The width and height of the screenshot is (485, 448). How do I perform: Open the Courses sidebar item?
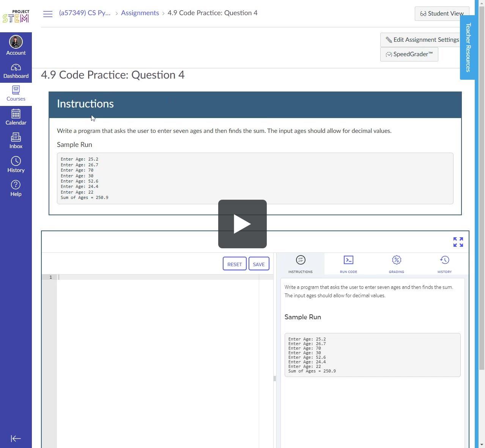(16, 94)
